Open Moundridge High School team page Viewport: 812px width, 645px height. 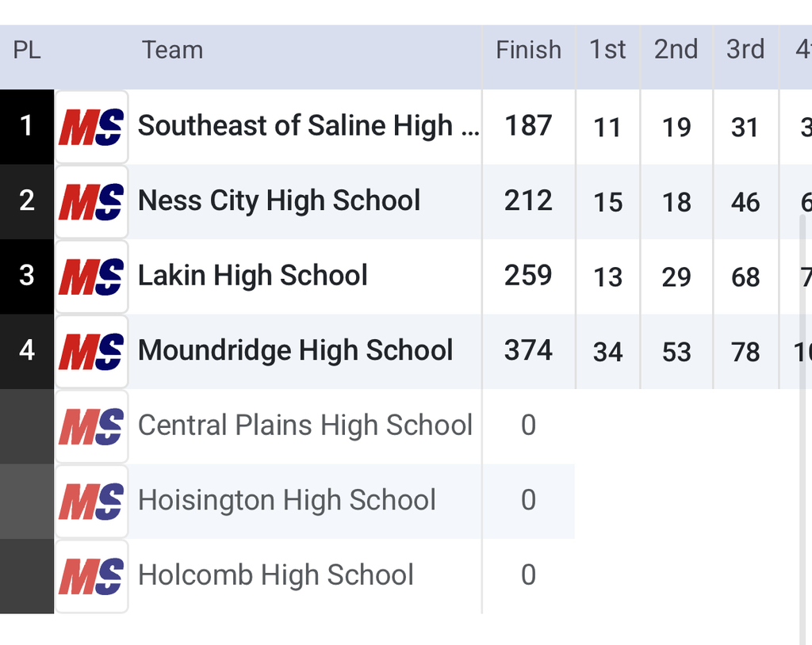click(295, 350)
